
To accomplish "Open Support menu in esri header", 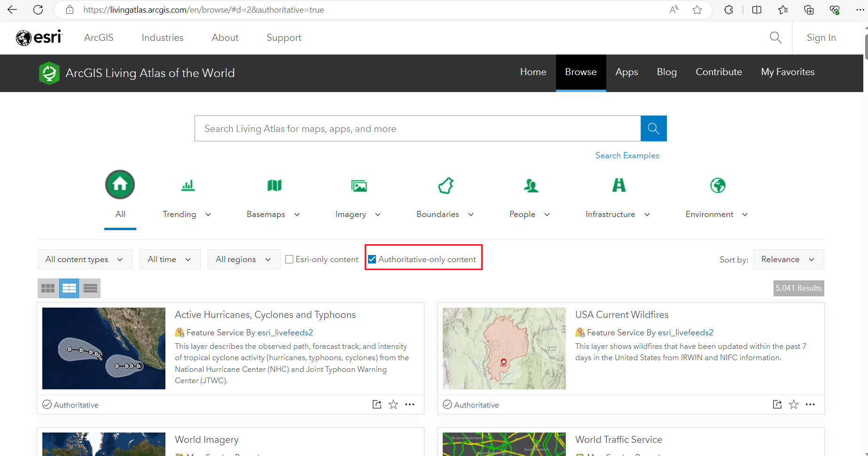I will pyautogui.click(x=284, y=38).
